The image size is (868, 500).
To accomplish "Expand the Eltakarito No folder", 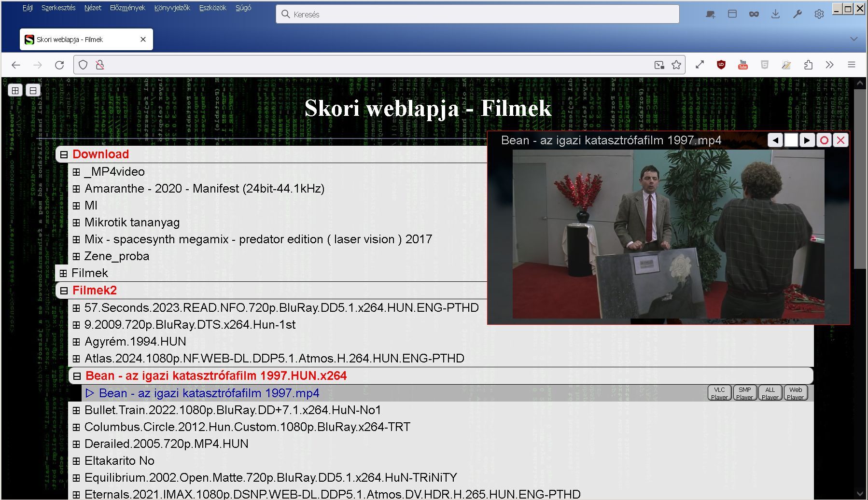I will (76, 461).
